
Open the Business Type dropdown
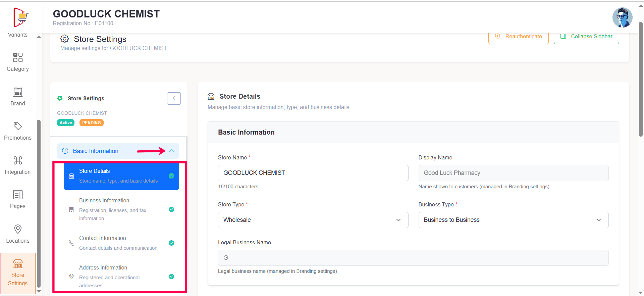pos(513,220)
